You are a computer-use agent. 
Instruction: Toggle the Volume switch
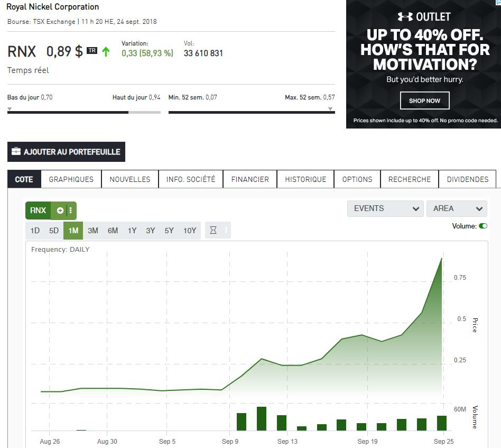483,226
